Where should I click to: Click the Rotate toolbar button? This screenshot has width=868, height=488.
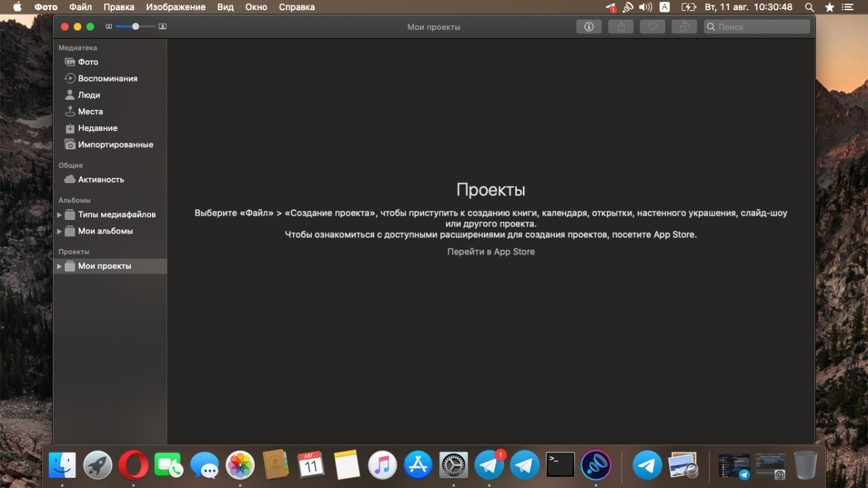[684, 26]
